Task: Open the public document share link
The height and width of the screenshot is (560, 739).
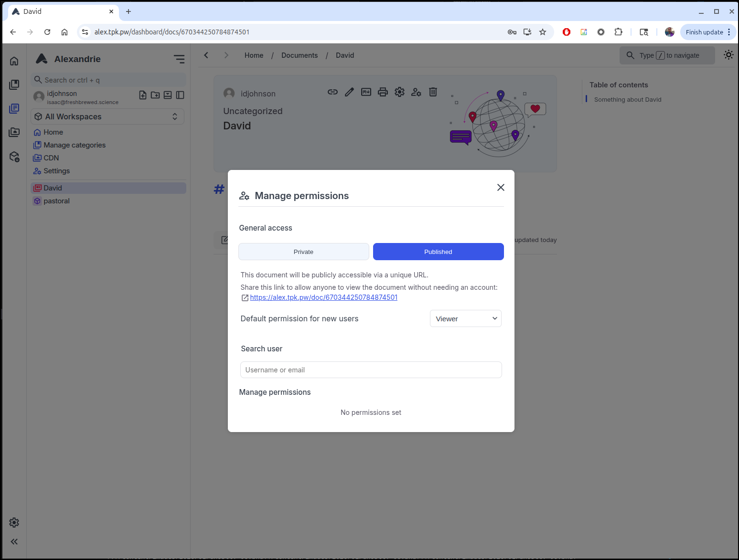Action: pos(323,297)
